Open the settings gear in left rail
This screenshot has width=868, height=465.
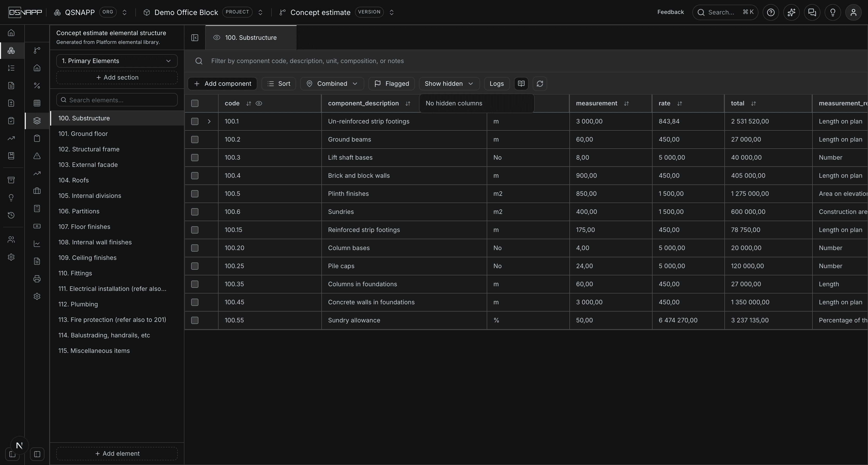[x=11, y=257]
